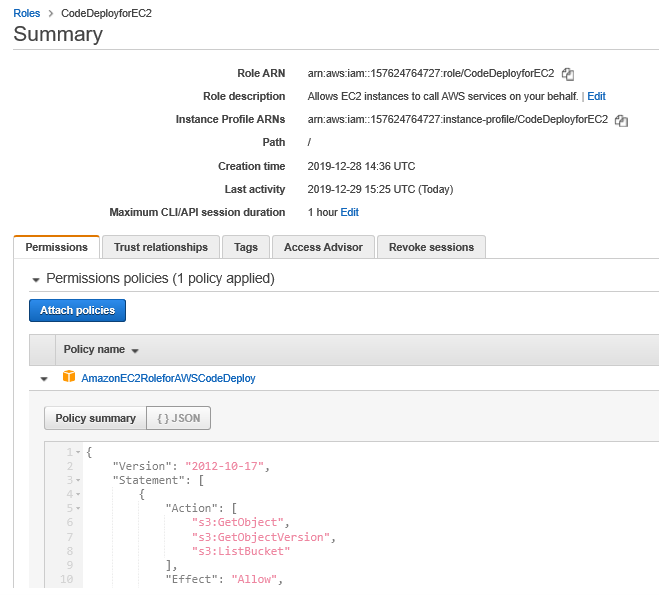Click the '1 hour' session duration value
The height and width of the screenshot is (595, 659).
pos(322,212)
